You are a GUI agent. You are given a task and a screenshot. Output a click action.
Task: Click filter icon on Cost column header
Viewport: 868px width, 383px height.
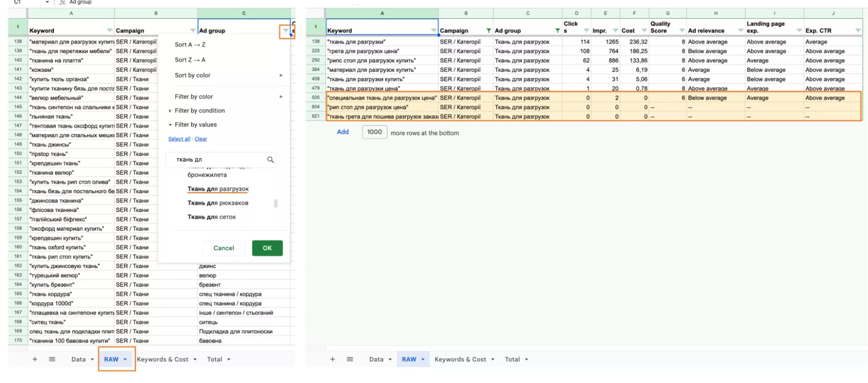pos(644,30)
